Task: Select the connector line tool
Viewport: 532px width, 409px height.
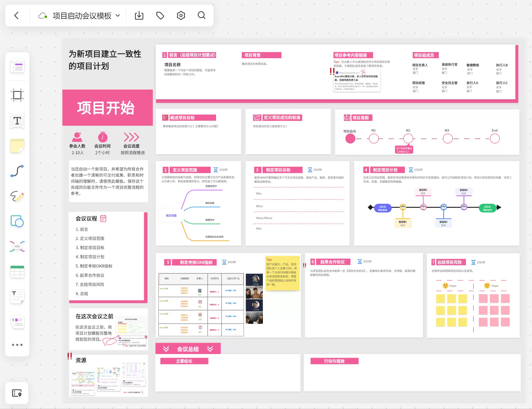Action: tap(17, 171)
